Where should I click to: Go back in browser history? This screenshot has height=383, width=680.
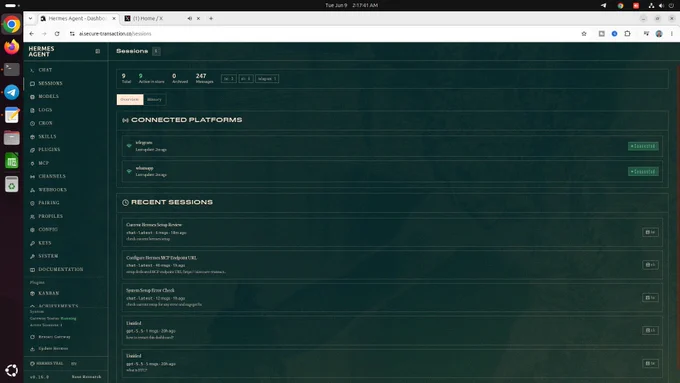(32, 33)
